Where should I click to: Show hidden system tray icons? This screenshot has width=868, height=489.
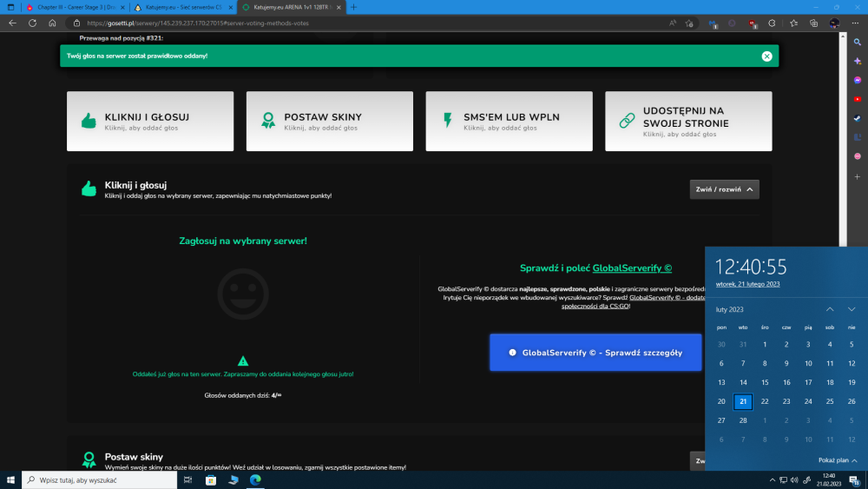click(x=773, y=480)
